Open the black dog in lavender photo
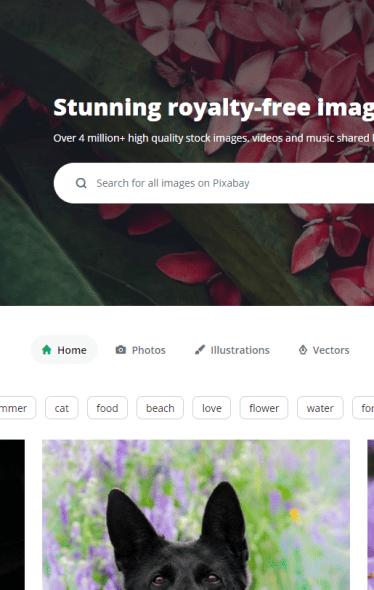Screen dimensions: 374x590 [x=196, y=515]
